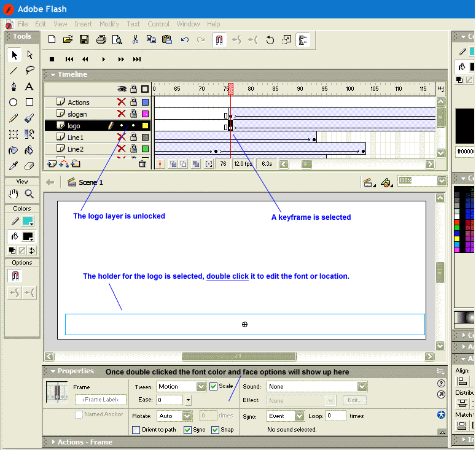This screenshot has width=476, height=450.
Task: Select the Pen tool
Action: [x=14, y=87]
